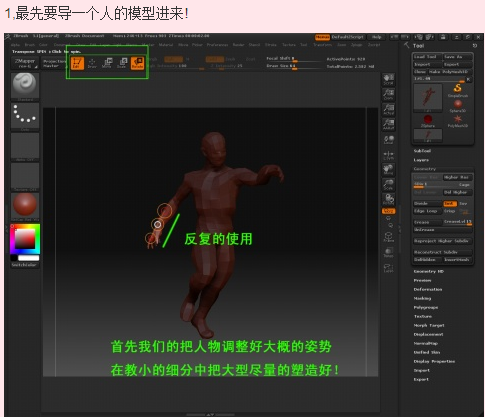Screen dimensions: 485x417
Task: Choose the Scale transpose icon
Action: click(x=122, y=63)
